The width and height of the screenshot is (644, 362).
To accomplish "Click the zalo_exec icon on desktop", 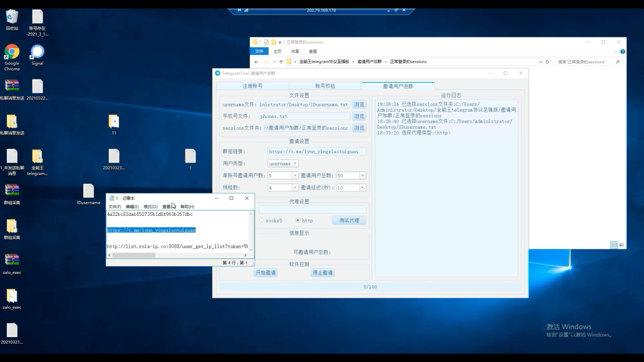I will point(12,261).
